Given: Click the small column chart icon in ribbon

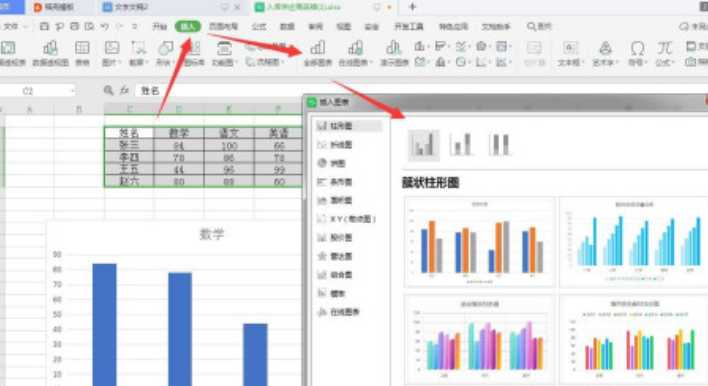Looking at the screenshot, I should pyautogui.click(x=420, y=47).
